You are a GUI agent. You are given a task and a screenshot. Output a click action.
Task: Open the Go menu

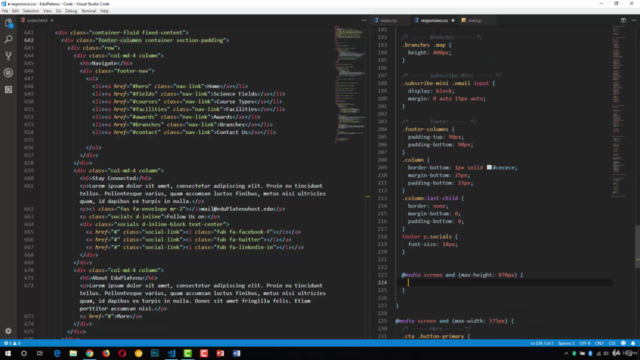(58, 11)
